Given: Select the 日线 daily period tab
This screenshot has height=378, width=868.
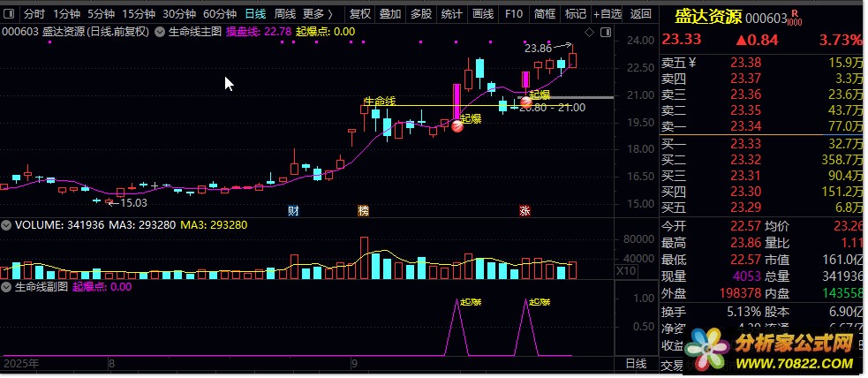Looking at the screenshot, I should [x=255, y=13].
